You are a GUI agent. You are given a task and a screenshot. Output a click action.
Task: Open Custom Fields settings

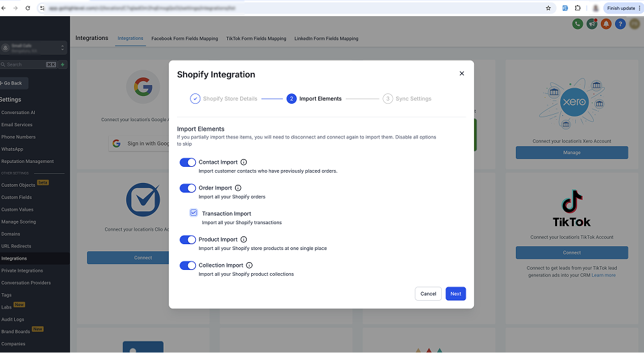tap(17, 198)
